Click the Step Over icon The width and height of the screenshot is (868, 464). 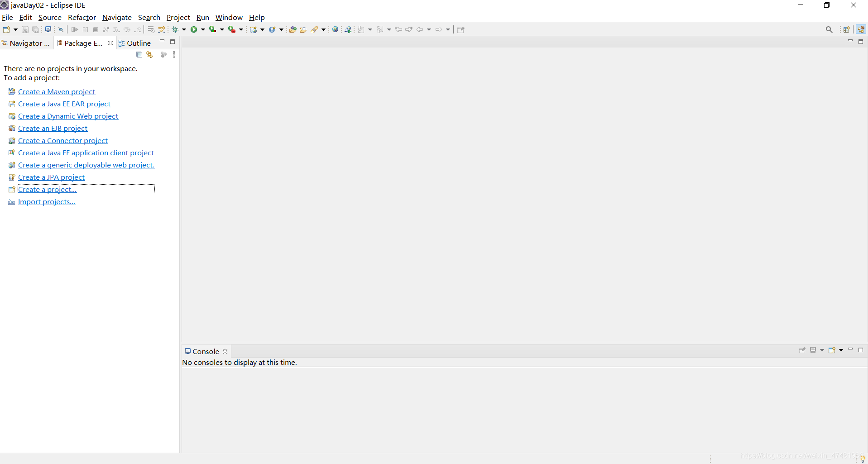(x=127, y=30)
